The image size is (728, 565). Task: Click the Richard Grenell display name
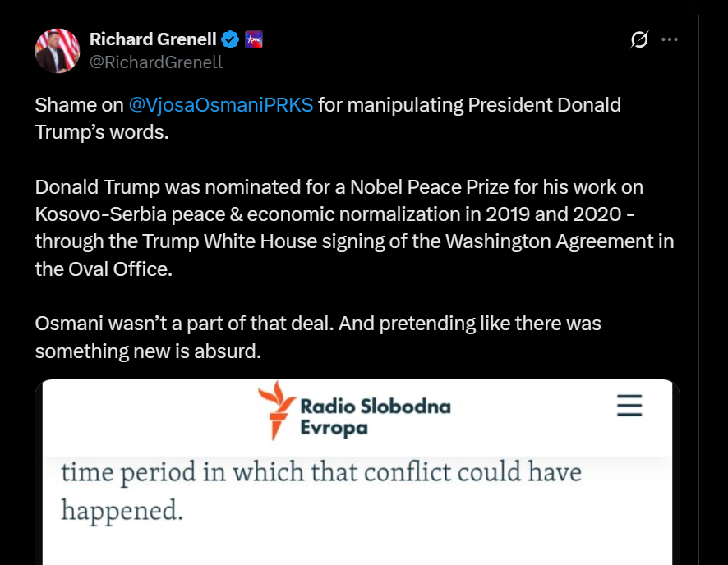coord(153,39)
